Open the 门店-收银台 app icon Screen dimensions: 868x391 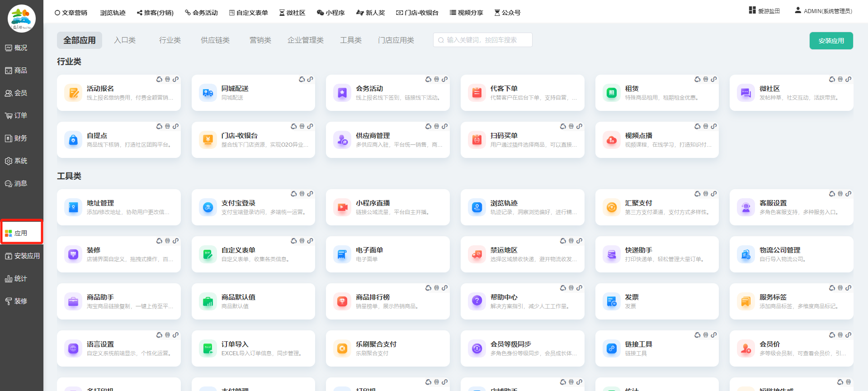208,140
